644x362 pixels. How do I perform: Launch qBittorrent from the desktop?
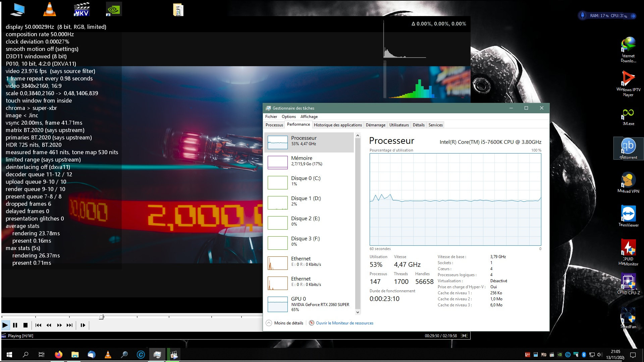[628, 148]
